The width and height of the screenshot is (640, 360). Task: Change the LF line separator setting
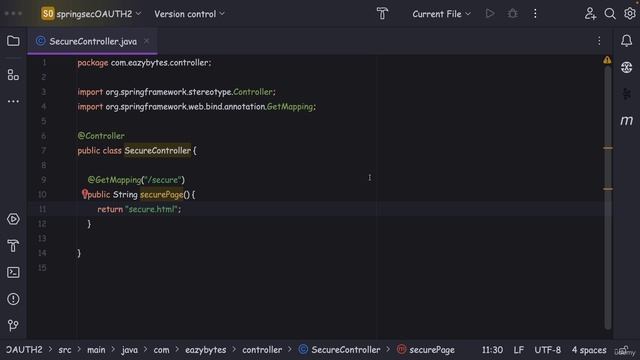519,350
